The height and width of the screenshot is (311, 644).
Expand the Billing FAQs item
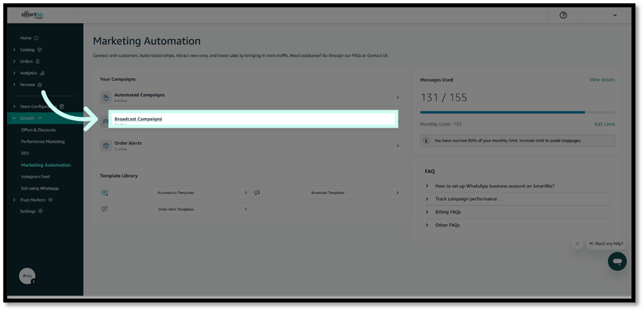(447, 212)
